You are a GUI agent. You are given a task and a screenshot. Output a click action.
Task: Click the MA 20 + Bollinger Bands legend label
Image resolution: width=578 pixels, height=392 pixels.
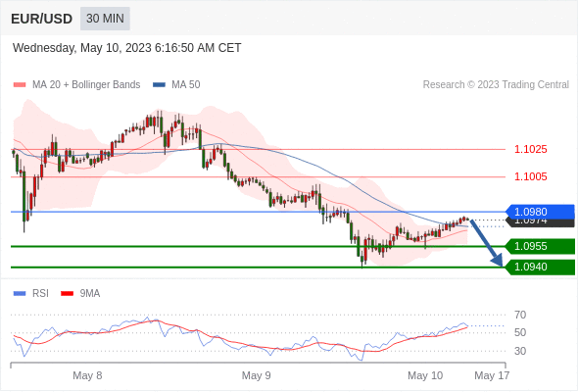click(x=86, y=85)
